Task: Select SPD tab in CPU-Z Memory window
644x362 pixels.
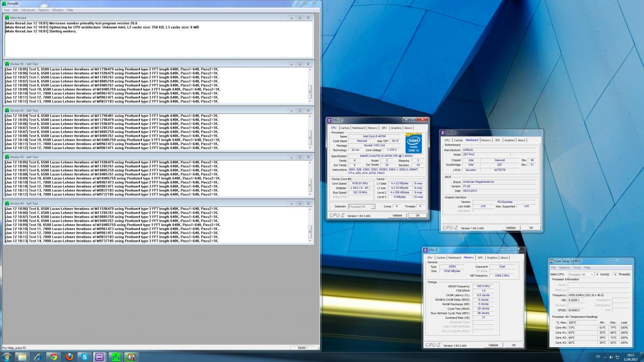Action: [x=480, y=258]
